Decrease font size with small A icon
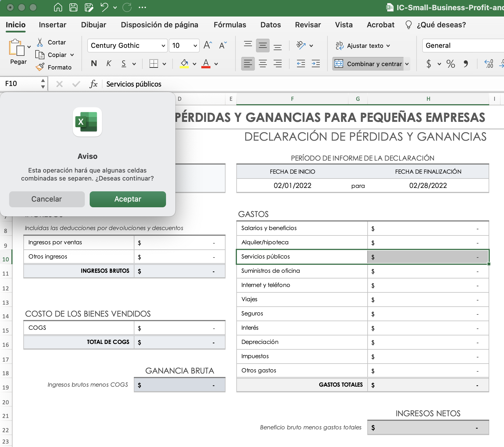Screen dimensions: 504x447 [223, 45]
